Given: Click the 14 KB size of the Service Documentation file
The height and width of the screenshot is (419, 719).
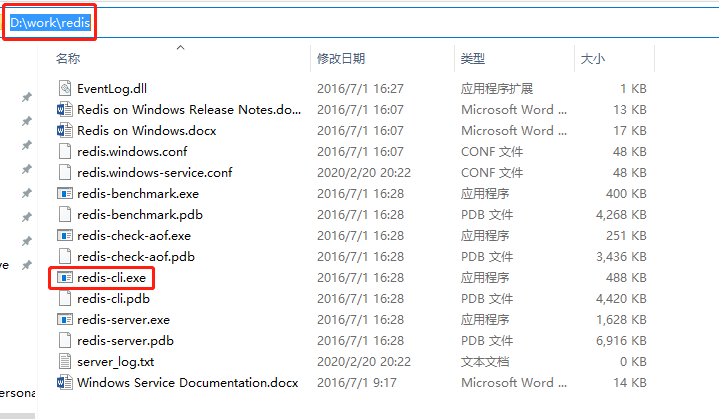Looking at the screenshot, I should (630, 383).
